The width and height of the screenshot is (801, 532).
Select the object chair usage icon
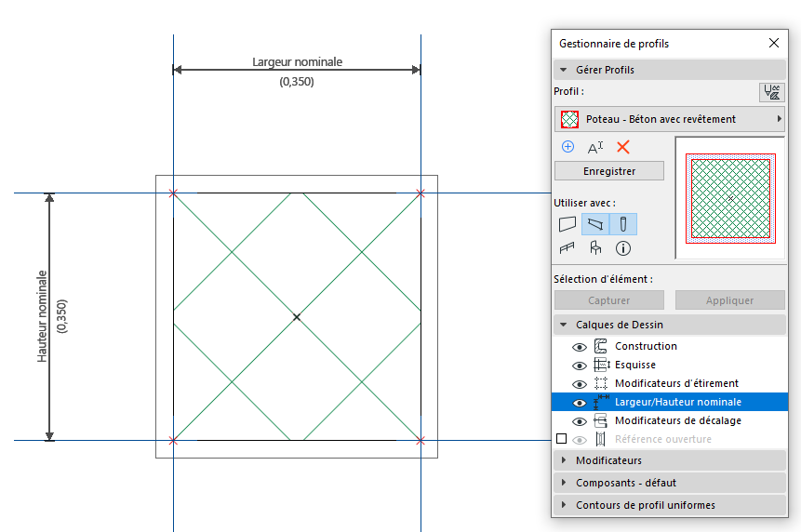(595, 248)
